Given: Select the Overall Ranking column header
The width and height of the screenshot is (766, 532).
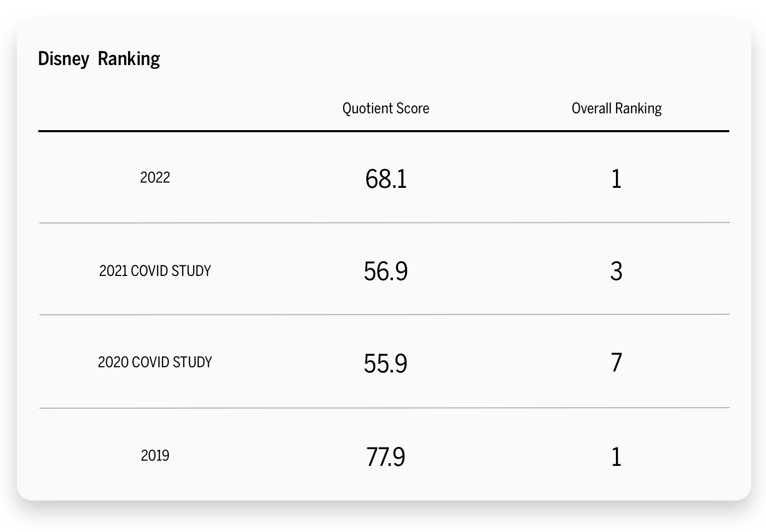Looking at the screenshot, I should (x=616, y=109).
